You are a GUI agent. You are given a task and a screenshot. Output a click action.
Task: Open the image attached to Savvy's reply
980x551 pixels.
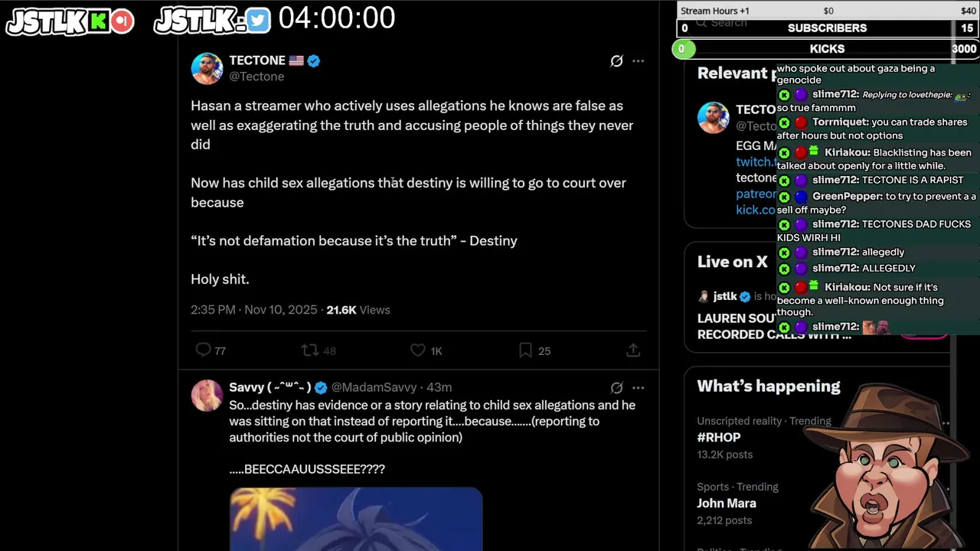[x=356, y=519]
